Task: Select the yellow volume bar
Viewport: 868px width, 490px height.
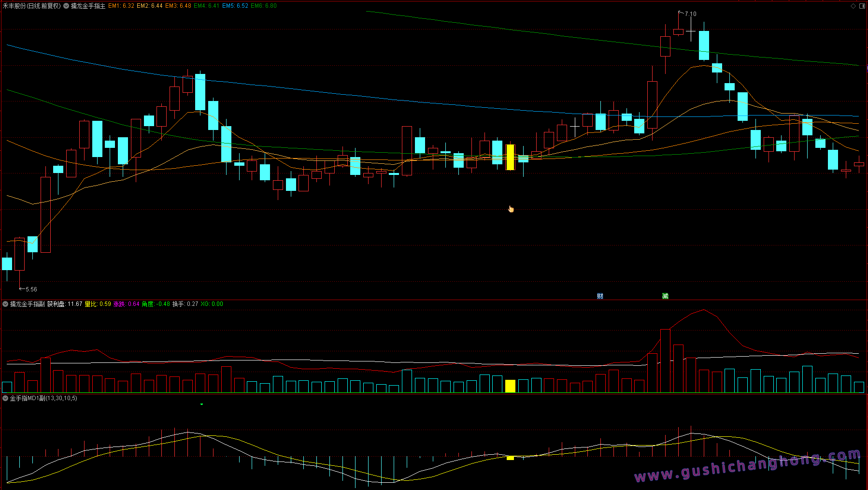Action: pos(510,386)
